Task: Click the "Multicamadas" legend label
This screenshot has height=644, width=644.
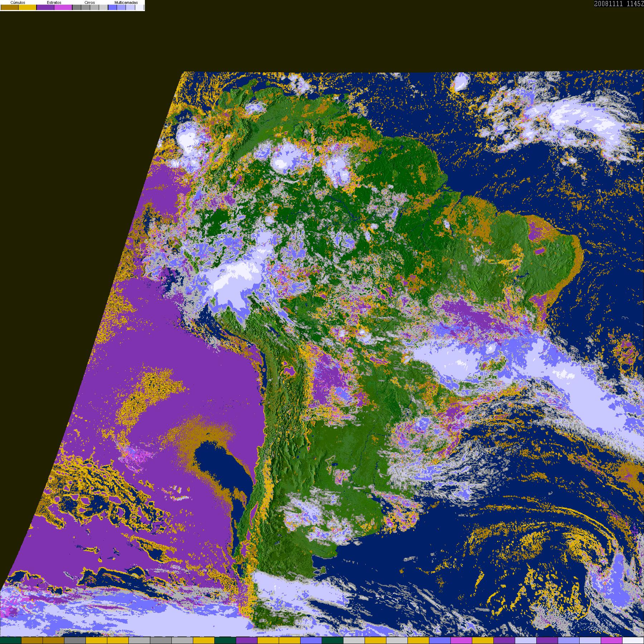Action: tap(126, 3)
